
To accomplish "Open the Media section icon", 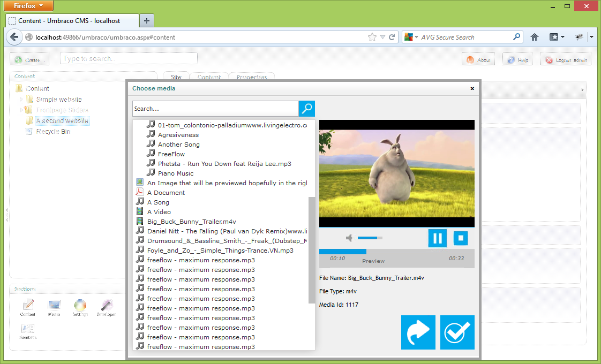I will 54,307.
